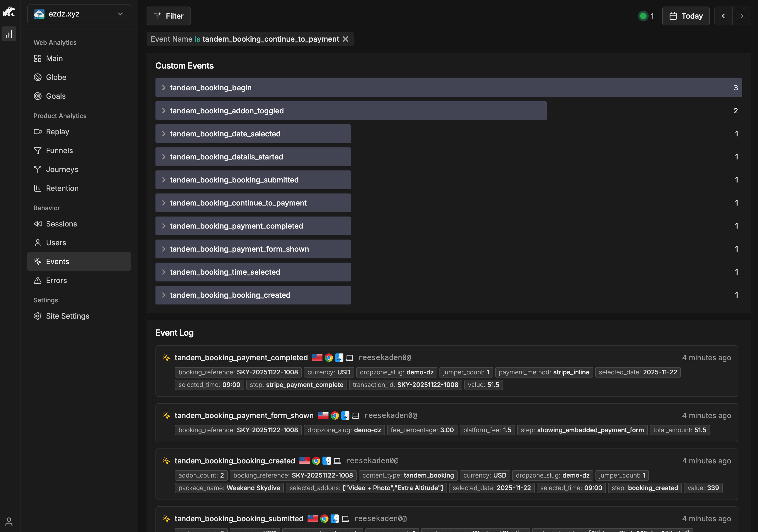
Task: Click the Filter button
Action: pyautogui.click(x=168, y=15)
